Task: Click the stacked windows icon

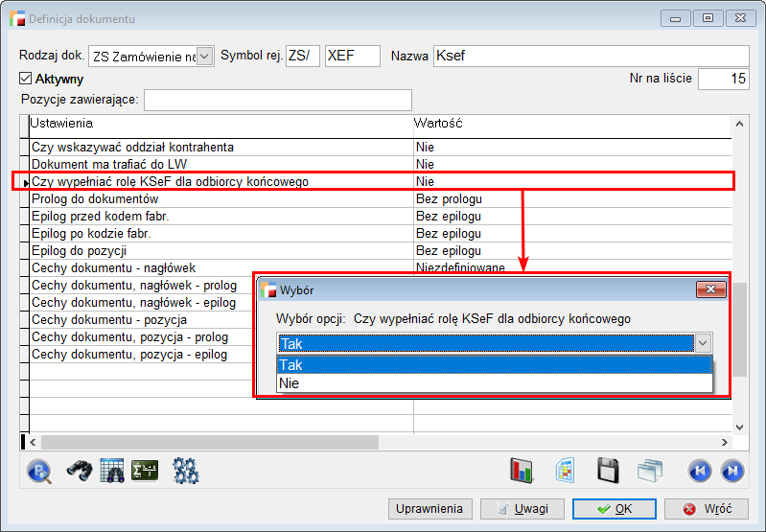Action: (650, 471)
